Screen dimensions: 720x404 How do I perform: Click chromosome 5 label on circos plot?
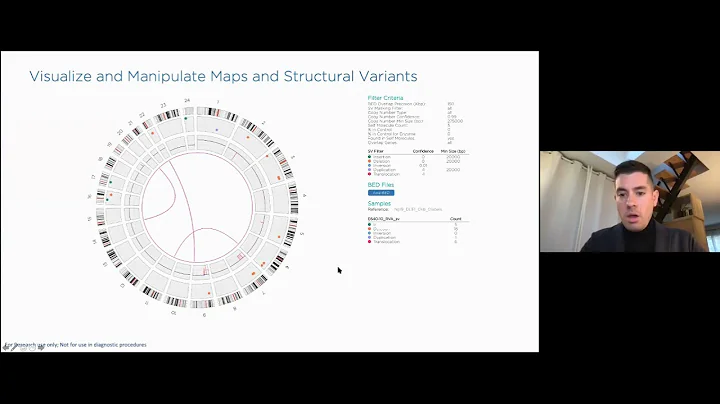pos(302,234)
